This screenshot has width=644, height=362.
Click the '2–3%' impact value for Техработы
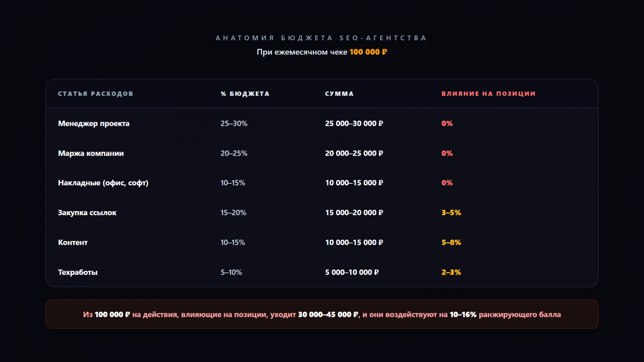(x=451, y=272)
